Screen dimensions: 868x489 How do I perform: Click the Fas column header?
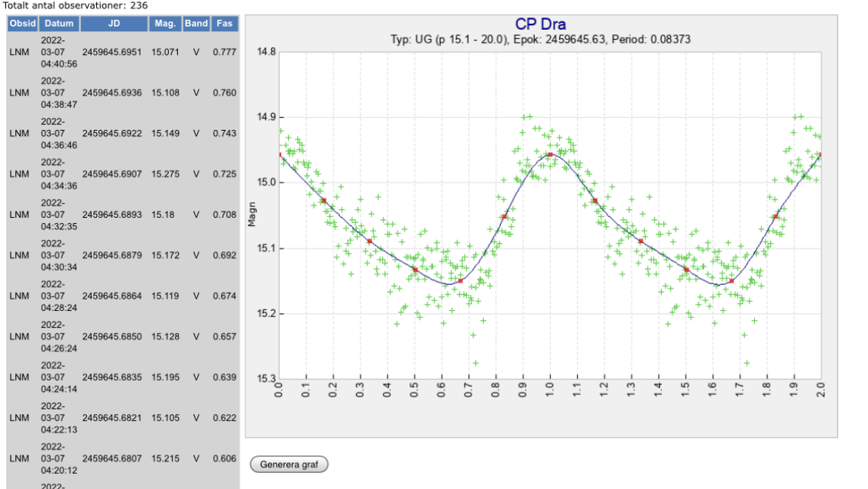[225, 24]
